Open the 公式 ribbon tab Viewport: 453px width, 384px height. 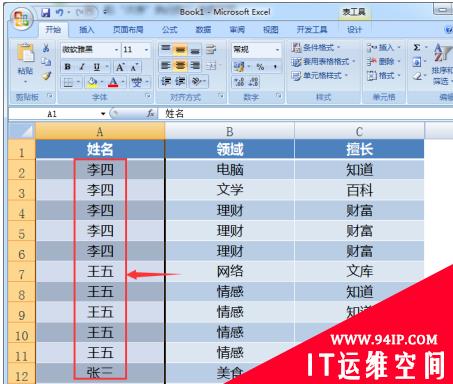coord(170,30)
